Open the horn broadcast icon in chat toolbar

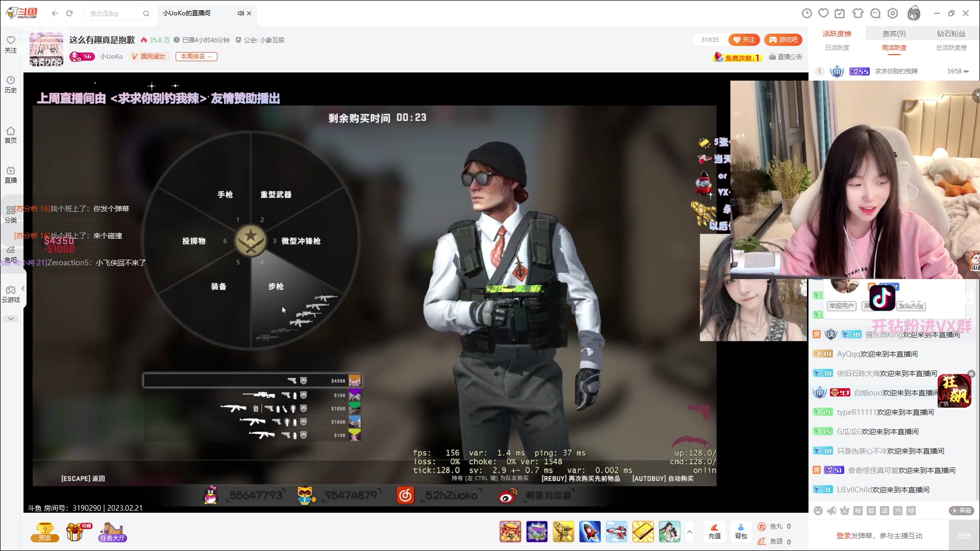pos(831,511)
